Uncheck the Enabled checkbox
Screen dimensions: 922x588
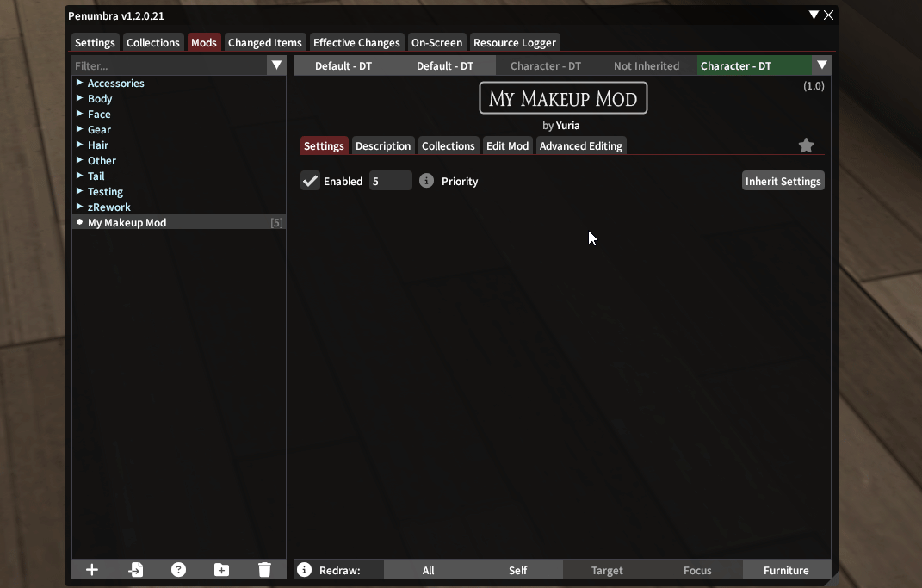[x=310, y=181]
